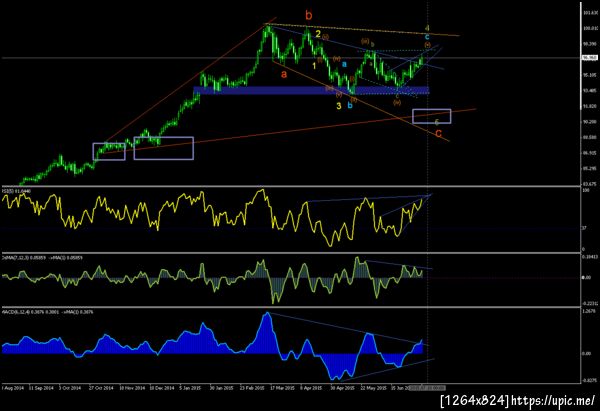Click the '17 Mar 2015' date label

(x=282, y=388)
